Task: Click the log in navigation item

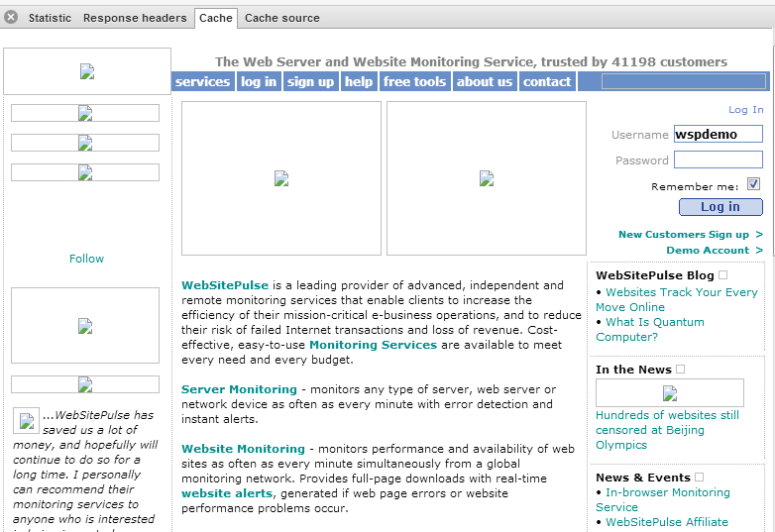Action: [x=259, y=81]
